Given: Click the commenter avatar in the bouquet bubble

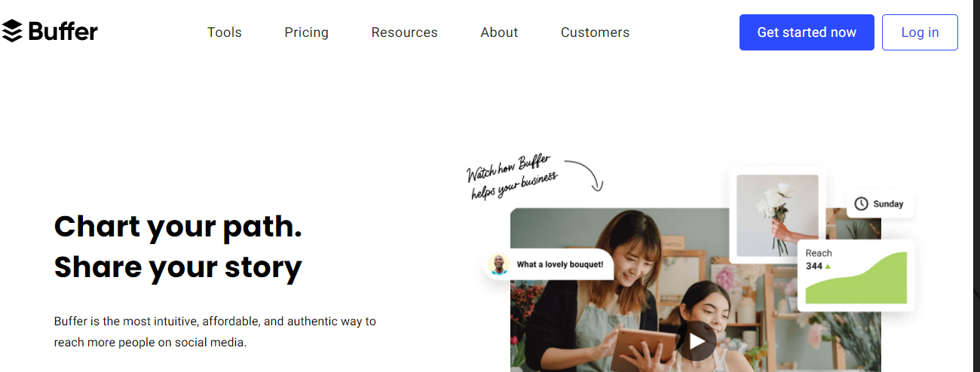Looking at the screenshot, I should tap(498, 264).
